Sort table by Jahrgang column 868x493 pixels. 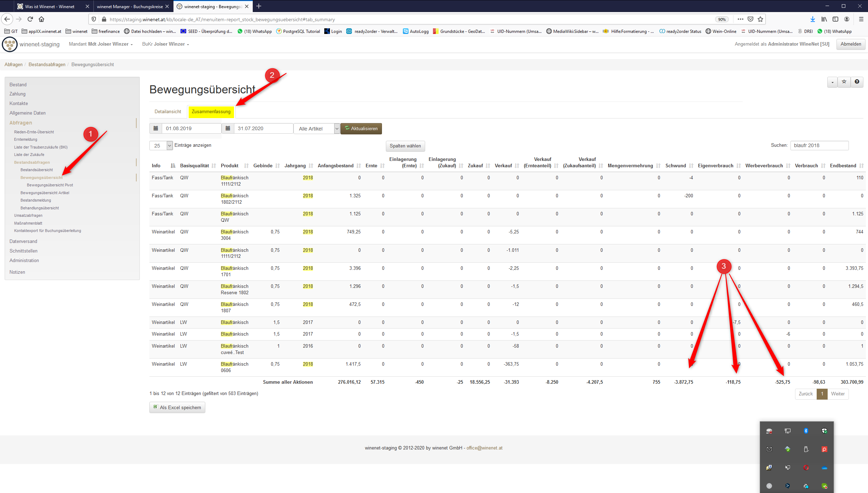point(295,166)
